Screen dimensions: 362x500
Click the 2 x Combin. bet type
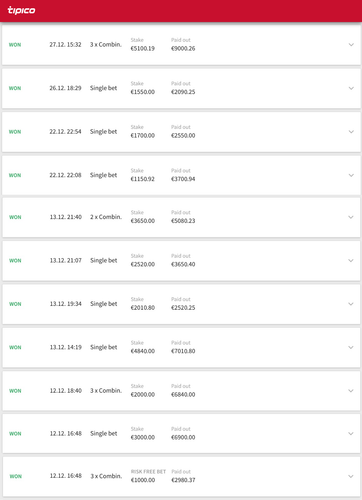point(106,217)
